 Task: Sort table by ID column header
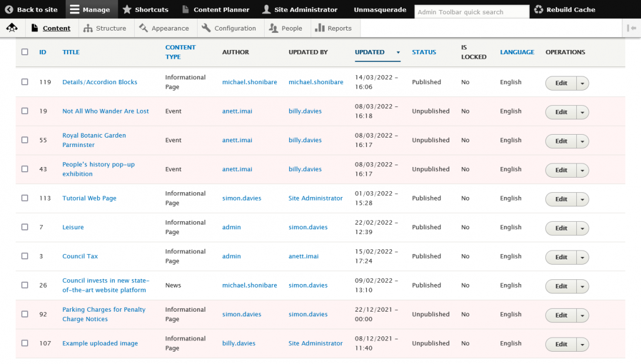(x=42, y=52)
